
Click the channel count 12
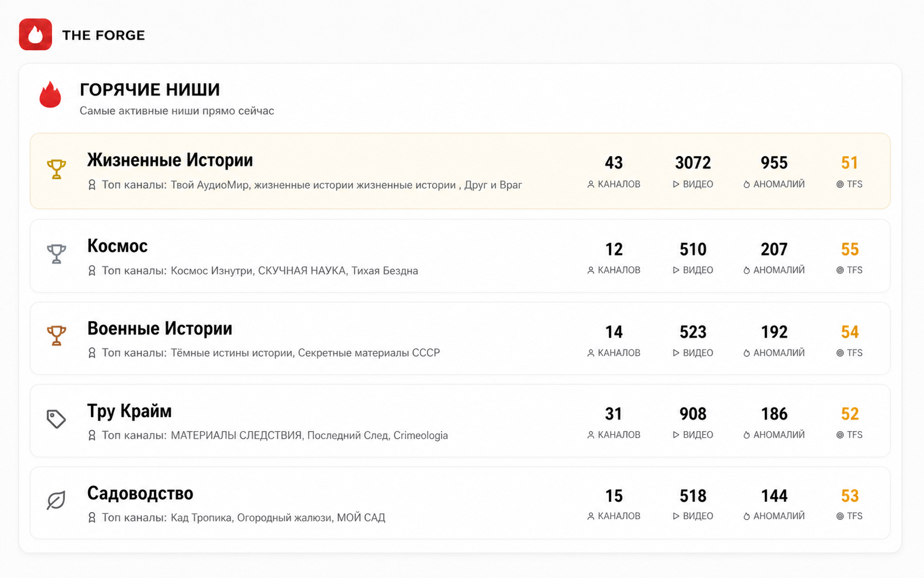point(614,249)
